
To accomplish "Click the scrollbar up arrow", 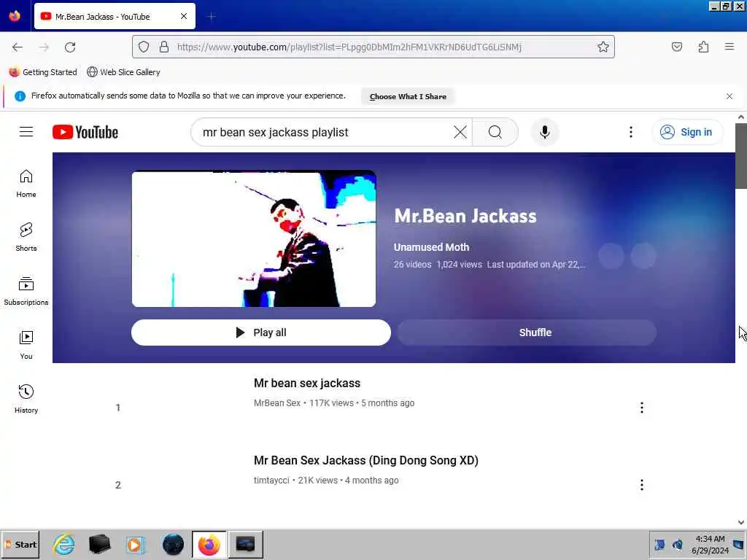I will pyautogui.click(x=741, y=117).
